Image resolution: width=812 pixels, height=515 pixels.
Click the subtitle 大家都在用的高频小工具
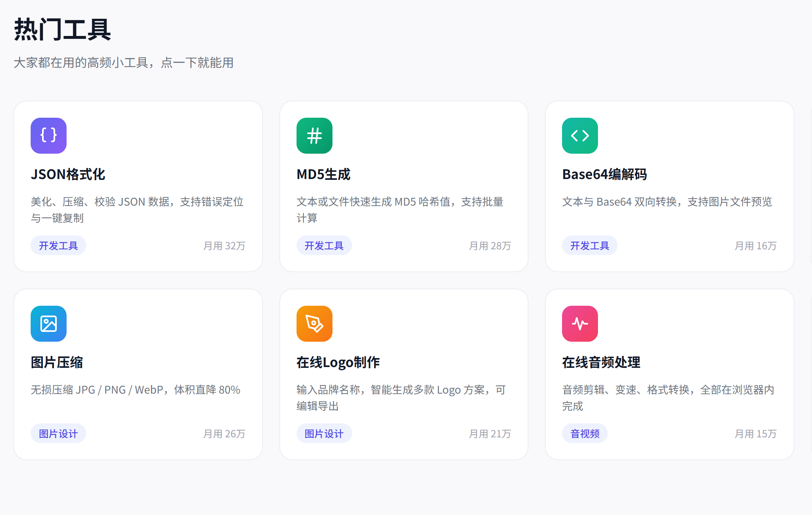(124, 63)
